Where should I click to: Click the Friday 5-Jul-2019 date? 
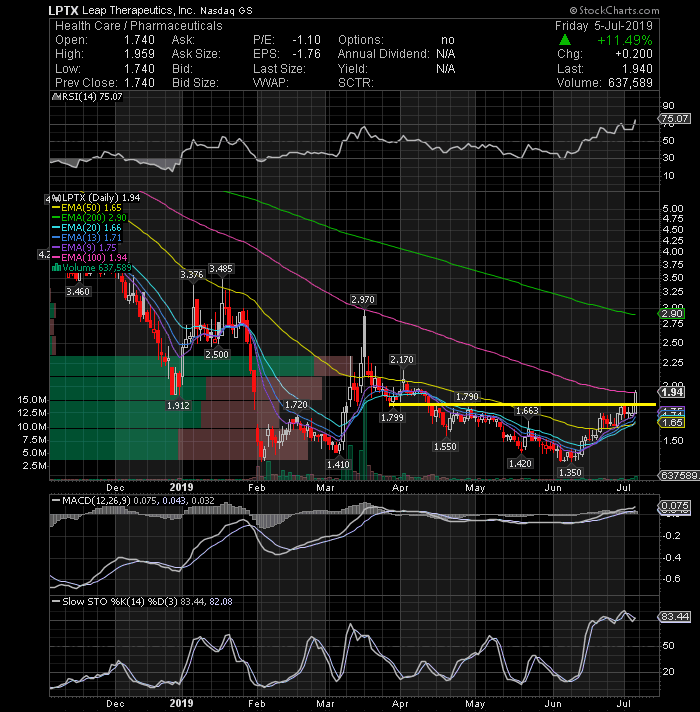coord(604,26)
